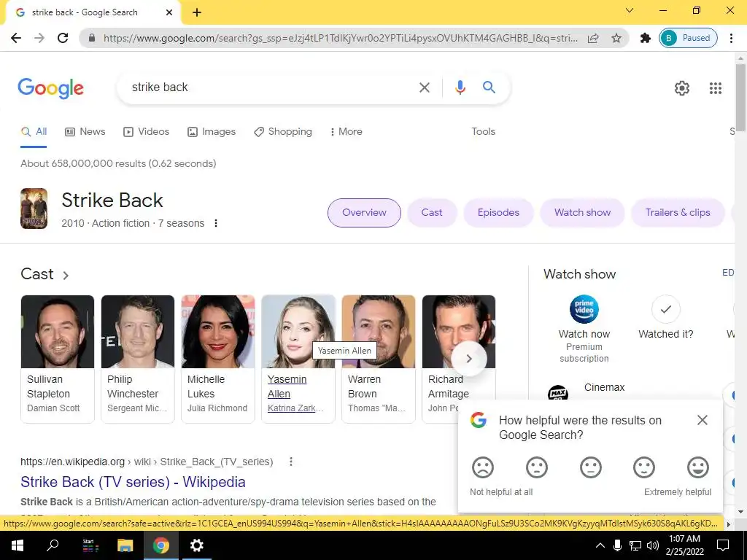Open Michelle Lukes cast card

217,359
